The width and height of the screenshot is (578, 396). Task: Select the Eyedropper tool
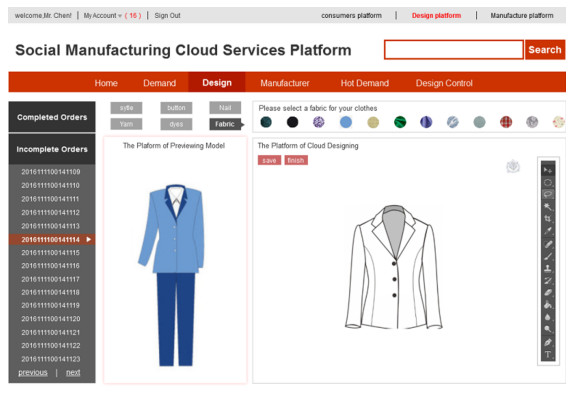click(x=548, y=231)
